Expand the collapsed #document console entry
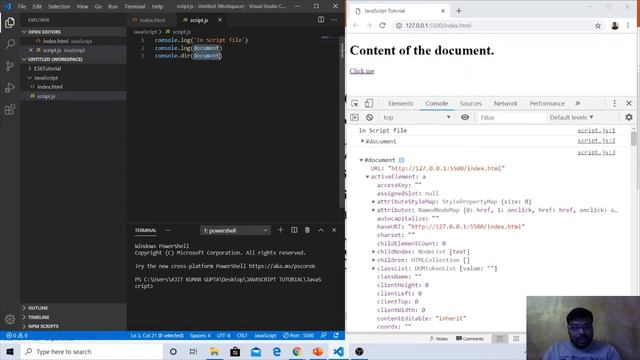 (x=362, y=141)
